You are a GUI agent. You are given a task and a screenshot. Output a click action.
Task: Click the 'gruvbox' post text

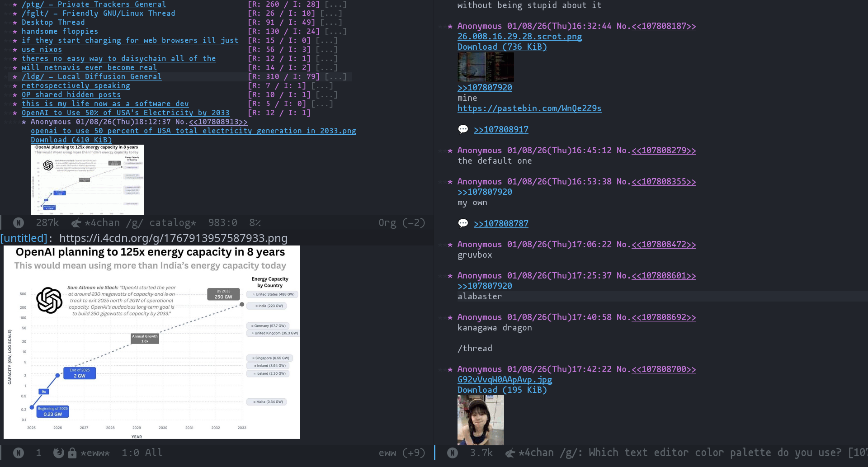[475, 255]
